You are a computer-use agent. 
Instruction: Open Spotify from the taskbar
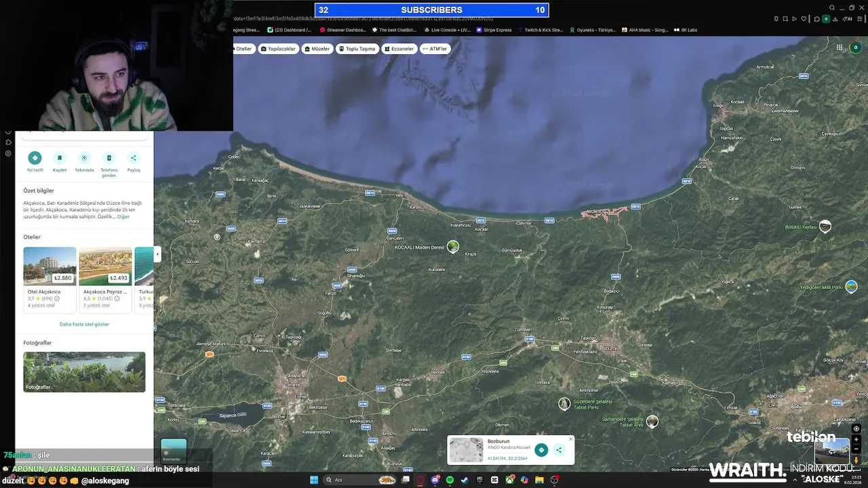(x=450, y=480)
